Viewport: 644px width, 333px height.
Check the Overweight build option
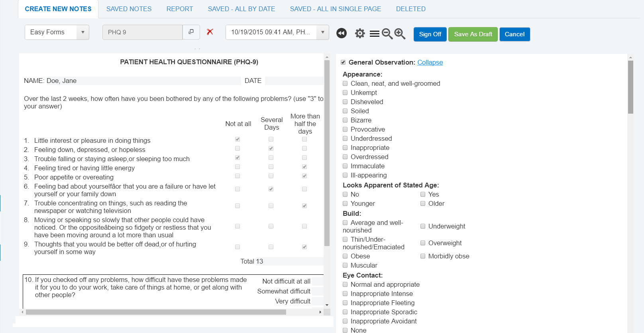tap(423, 243)
